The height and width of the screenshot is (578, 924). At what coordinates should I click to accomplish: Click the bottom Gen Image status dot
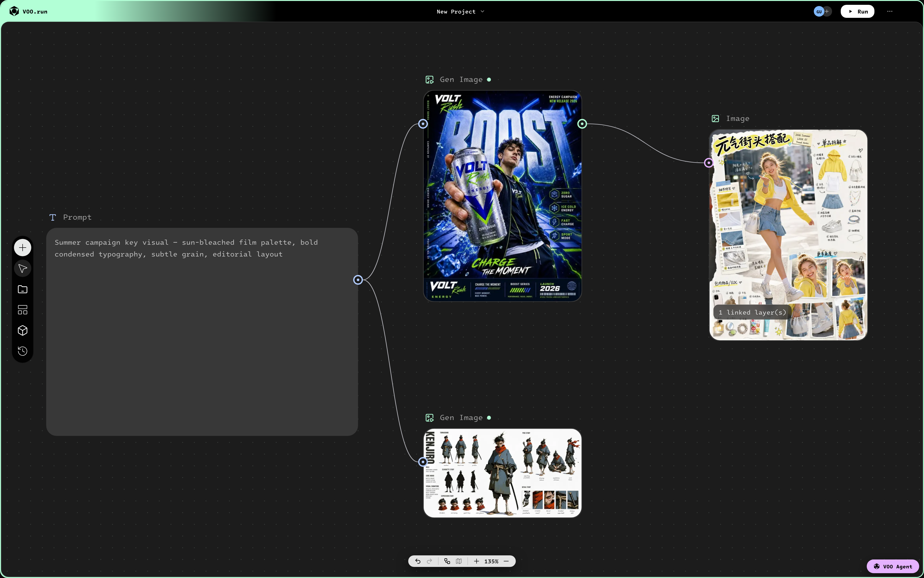(x=489, y=418)
